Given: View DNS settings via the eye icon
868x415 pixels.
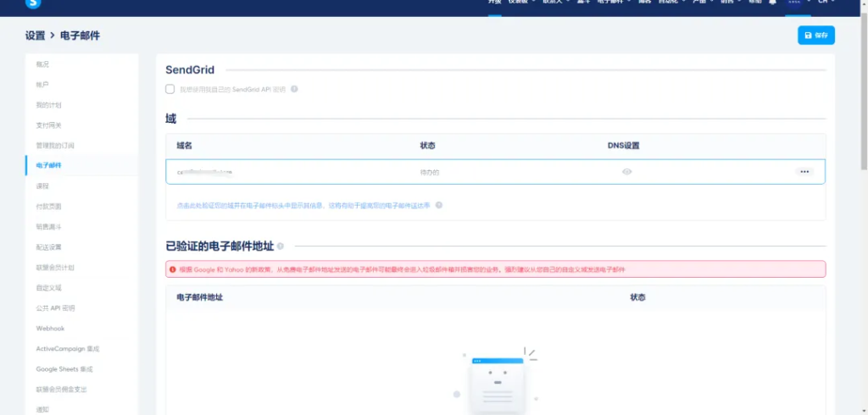Looking at the screenshot, I should click(x=626, y=172).
